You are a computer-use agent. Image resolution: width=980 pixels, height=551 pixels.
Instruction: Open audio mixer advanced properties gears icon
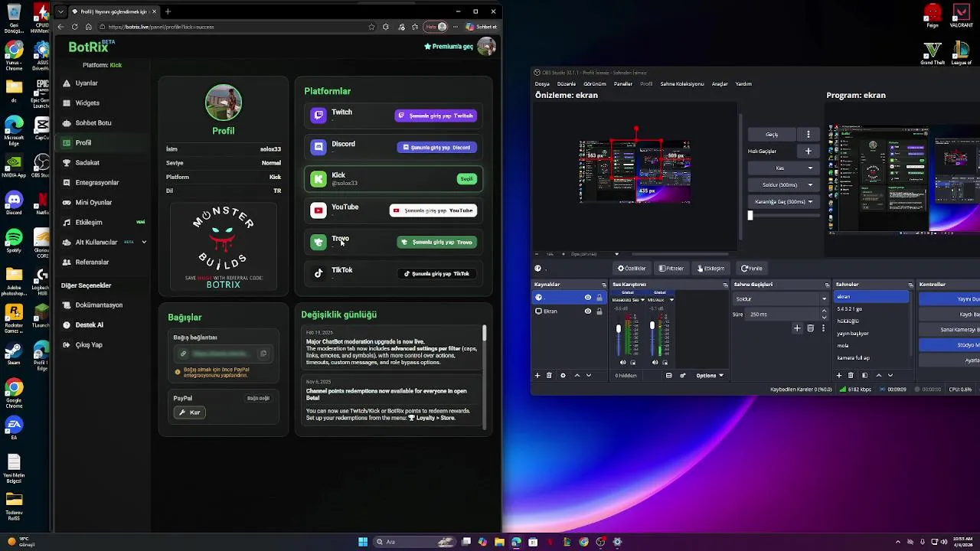pos(683,375)
